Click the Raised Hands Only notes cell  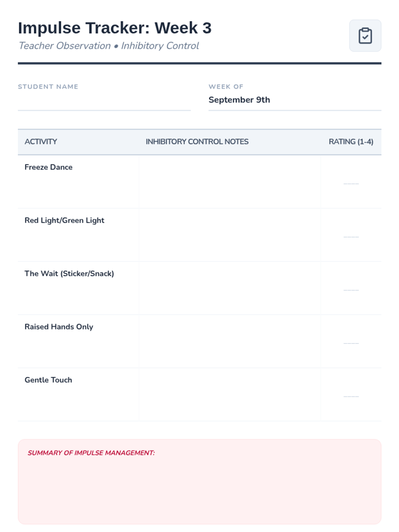pos(230,341)
